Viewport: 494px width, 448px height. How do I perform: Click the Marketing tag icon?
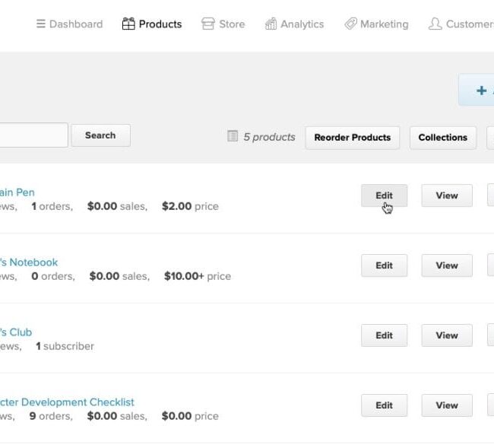coord(350,24)
